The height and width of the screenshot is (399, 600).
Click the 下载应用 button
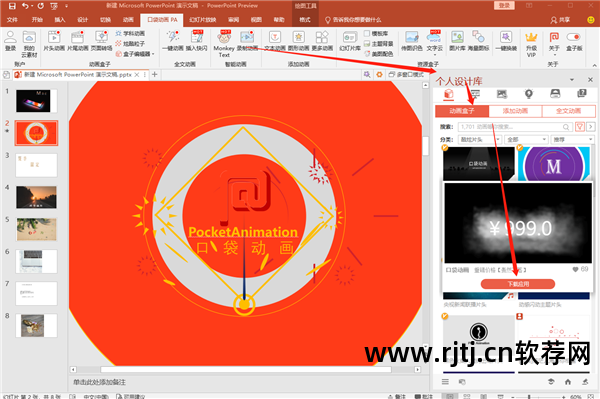coord(518,284)
